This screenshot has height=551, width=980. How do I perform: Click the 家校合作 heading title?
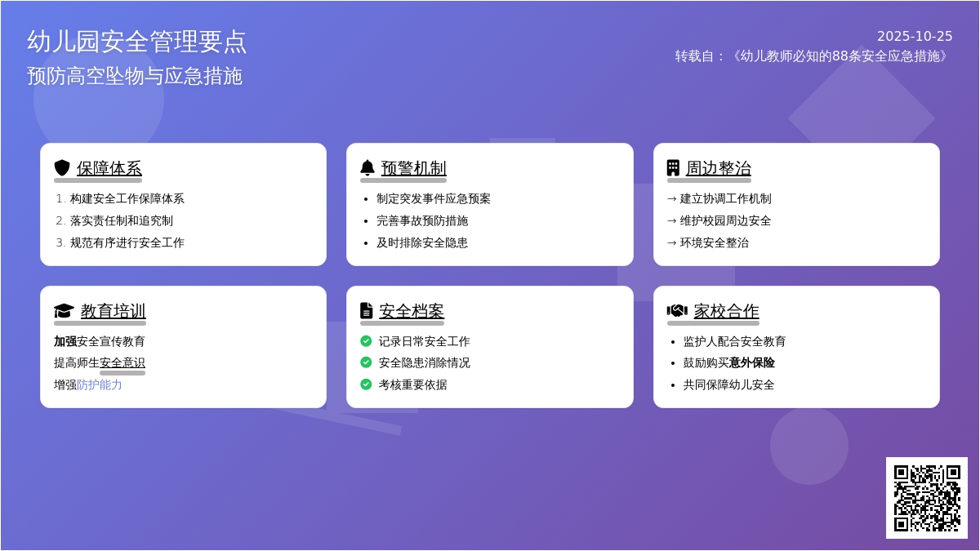point(727,312)
